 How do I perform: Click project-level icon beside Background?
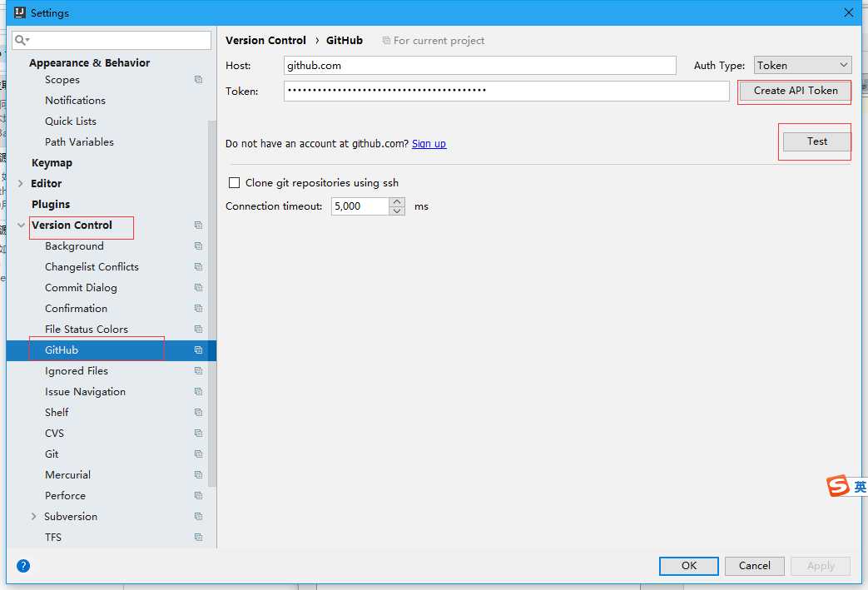[198, 245]
